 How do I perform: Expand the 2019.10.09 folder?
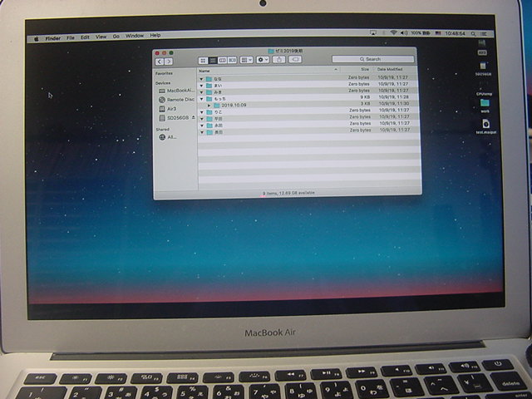point(209,106)
